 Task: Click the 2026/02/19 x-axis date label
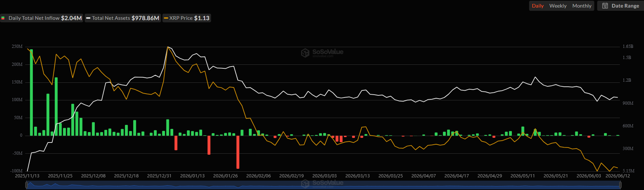point(291,176)
